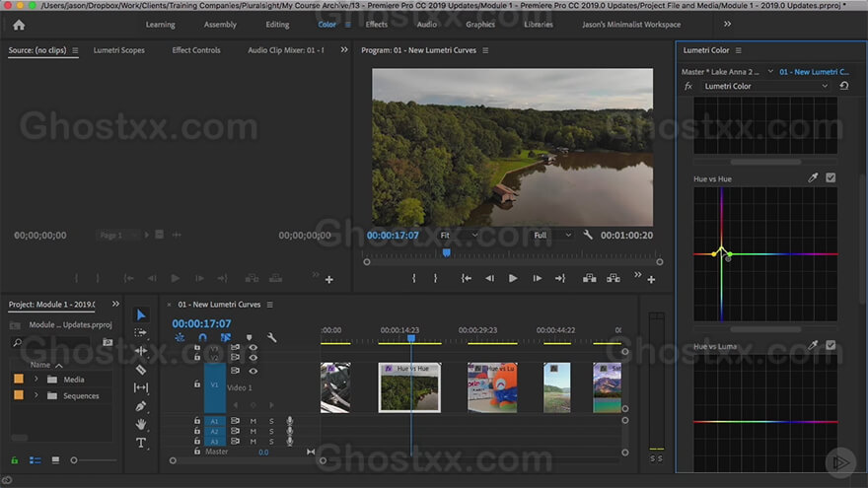868x488 pixels.
Task: Open Lumetri Color panel menu
Action: tap(739, 50)
